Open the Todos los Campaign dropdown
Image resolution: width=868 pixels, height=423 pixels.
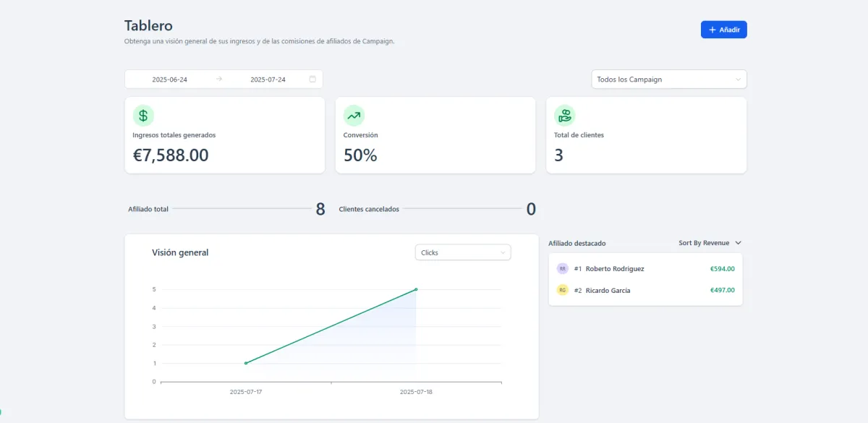(669, 80)
